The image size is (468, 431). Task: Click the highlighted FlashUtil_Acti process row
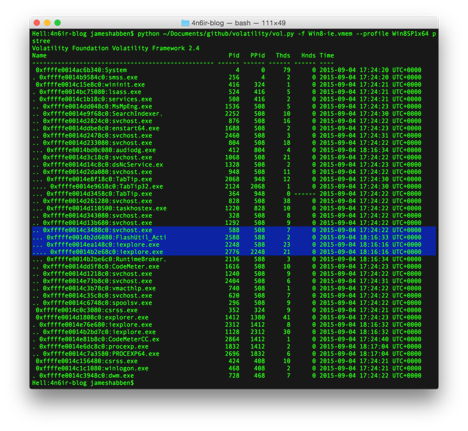[234, 237]
